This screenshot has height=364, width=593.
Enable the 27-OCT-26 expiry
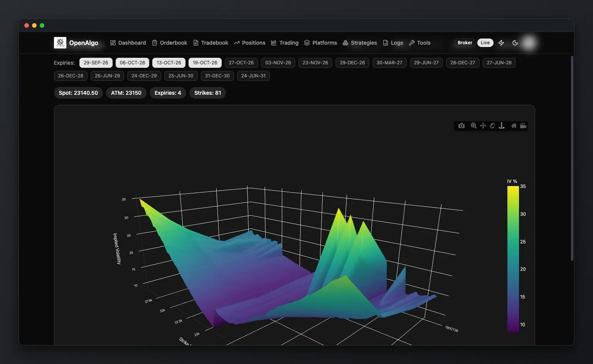[x=241, y=63]
